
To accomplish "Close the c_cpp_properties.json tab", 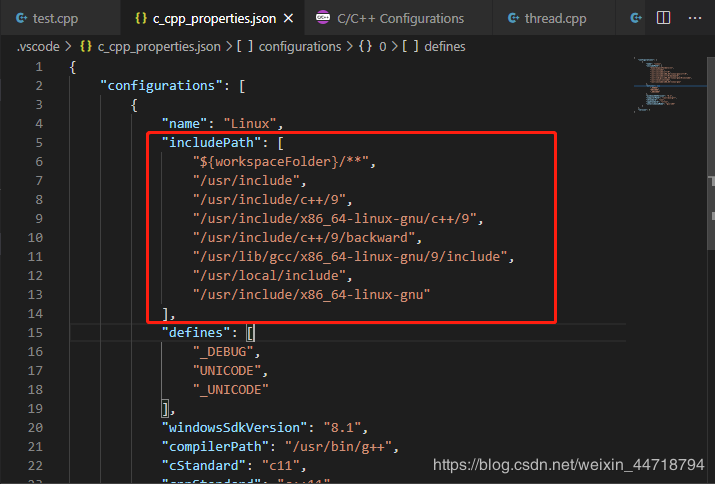I will coord(289,18).
